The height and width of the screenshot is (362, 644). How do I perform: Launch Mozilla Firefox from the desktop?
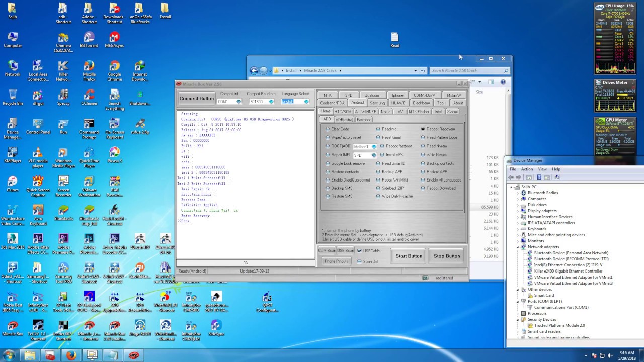(89, 71)
